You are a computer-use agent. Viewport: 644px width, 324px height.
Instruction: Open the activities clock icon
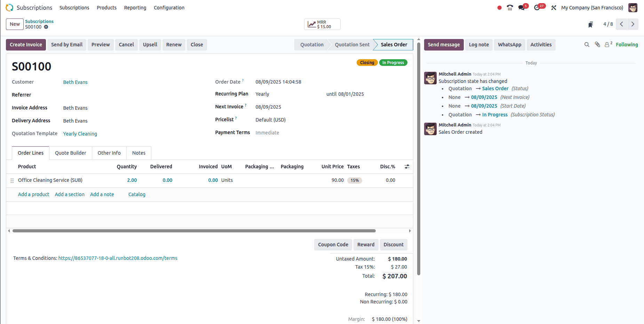point(537,8)
